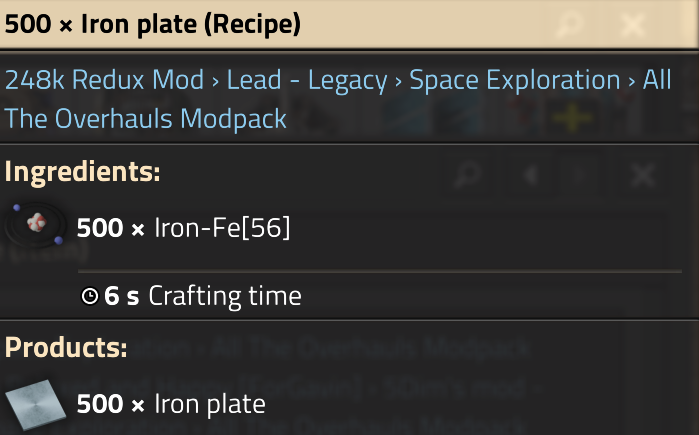Click the 500 × Iron plate (Recipe) title
The height and width of the screenshot is (435, 699).
point(152,24)
